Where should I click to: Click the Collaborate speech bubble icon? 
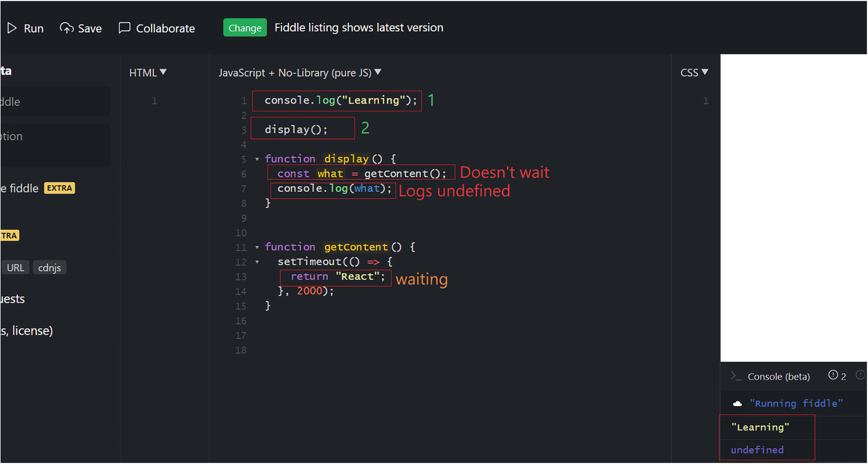point(124,28)
